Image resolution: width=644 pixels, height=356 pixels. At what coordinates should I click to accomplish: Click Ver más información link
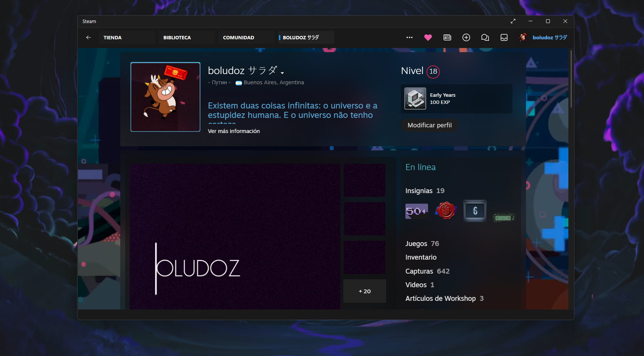pos(234,131)
